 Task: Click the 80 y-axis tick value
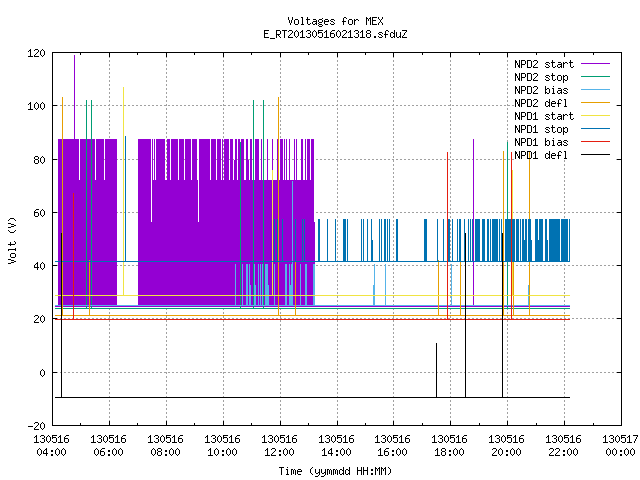pyautogui.click(x=40, y=160)
